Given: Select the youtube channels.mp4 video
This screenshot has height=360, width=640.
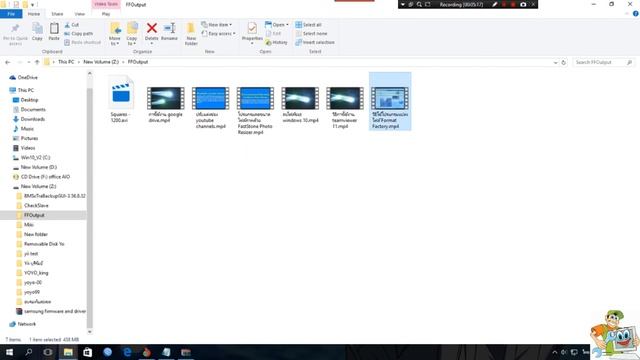Looking at the screenshot, I should [210, 107].
